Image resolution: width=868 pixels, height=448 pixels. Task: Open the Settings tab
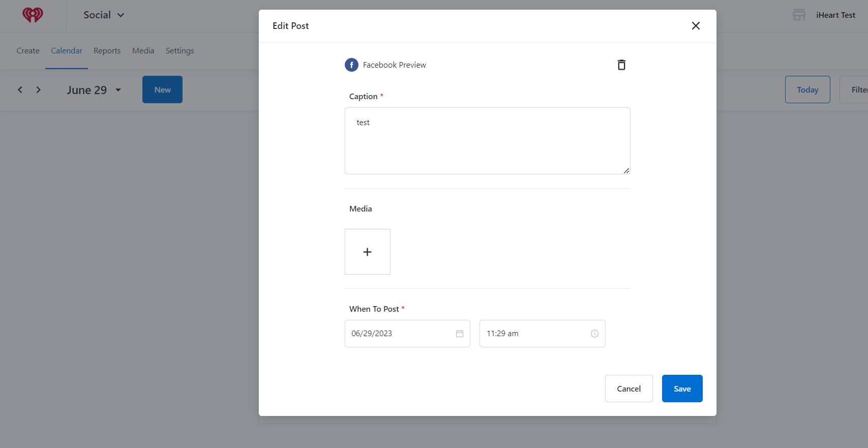coord(179,51)
